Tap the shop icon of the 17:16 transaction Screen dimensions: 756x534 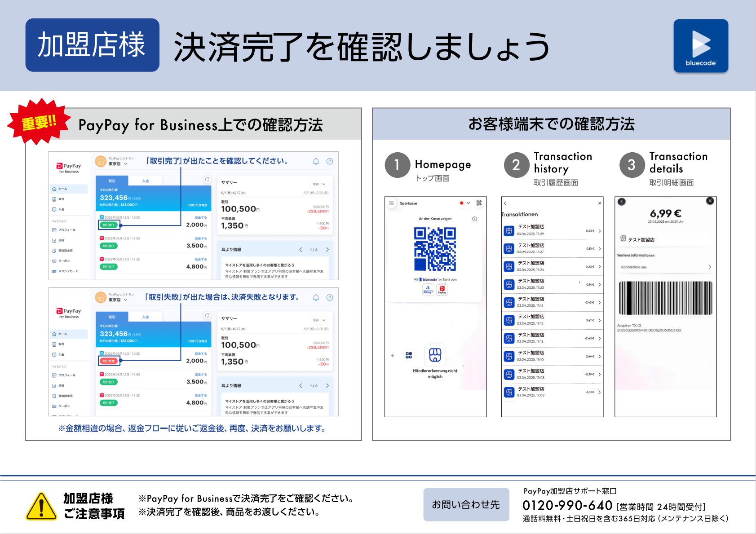[509, 303]
